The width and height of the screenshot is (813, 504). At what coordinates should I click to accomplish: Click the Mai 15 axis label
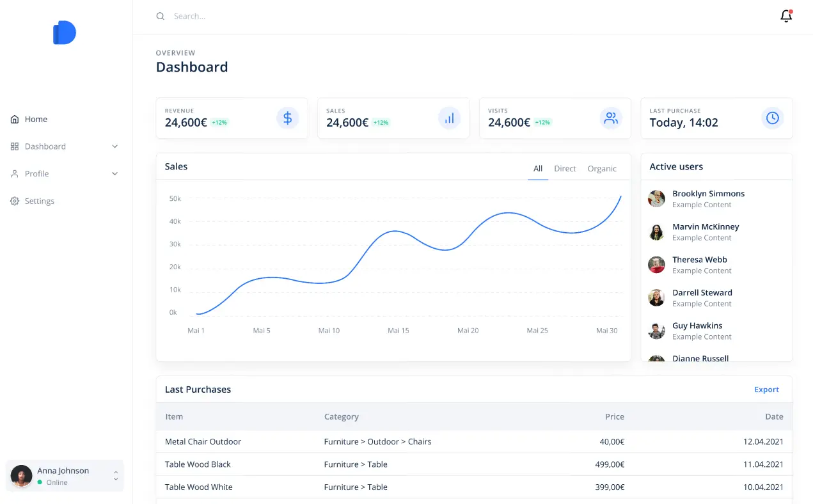pyautogui.click(x=398, y=331)
